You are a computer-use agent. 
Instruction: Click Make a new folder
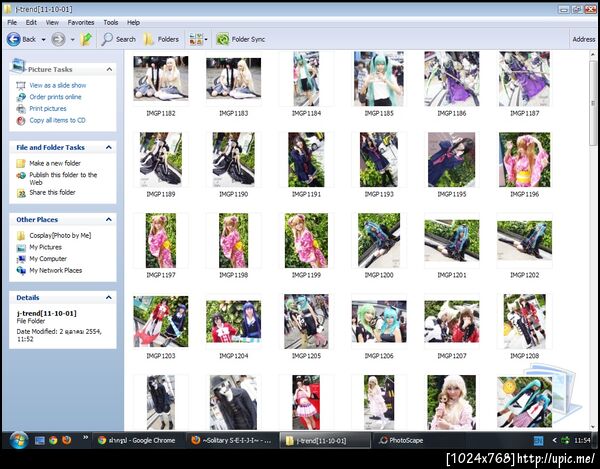[55, 163]
